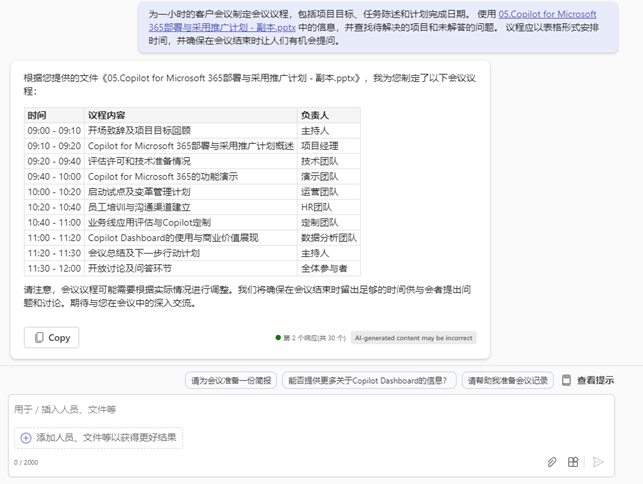
Task: Choose suggestion 请为会议准备一份简报
Action: point(231,380)
